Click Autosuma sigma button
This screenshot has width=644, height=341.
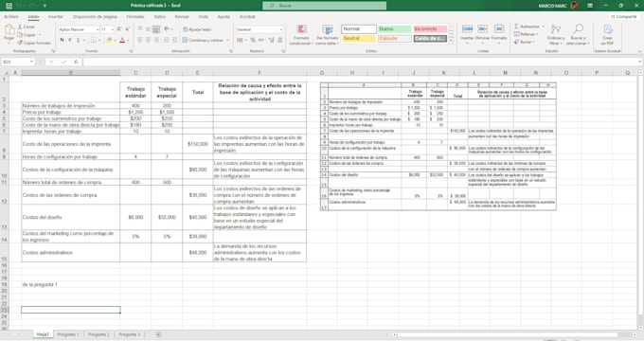pos(527,27)
